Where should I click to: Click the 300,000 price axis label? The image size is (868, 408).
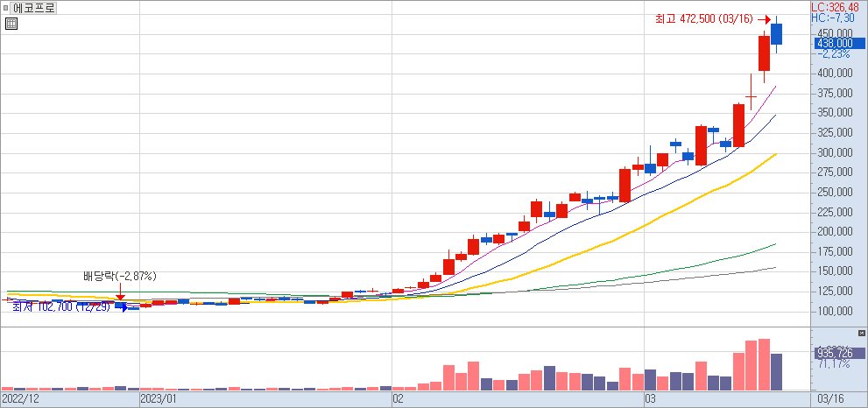point(836,153)
